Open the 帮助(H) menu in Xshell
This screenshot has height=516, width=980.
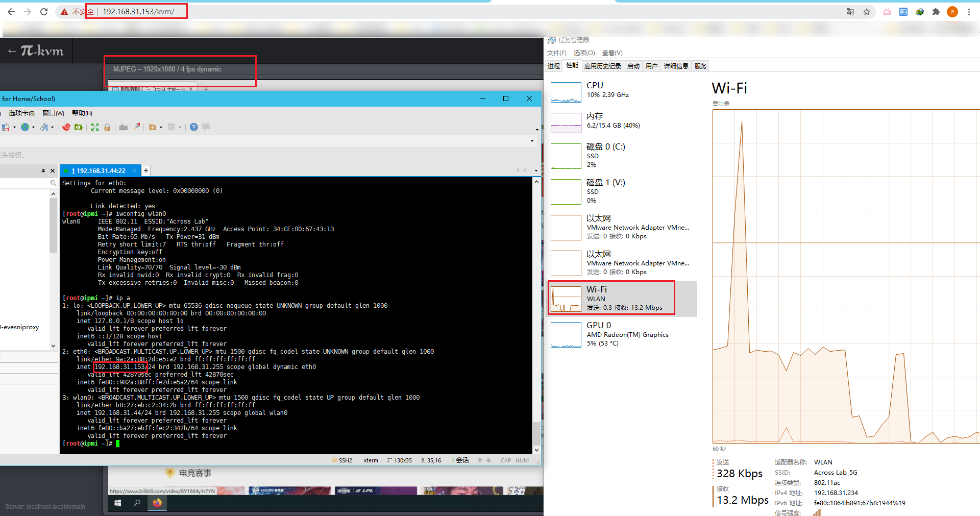tap(82, 113)
